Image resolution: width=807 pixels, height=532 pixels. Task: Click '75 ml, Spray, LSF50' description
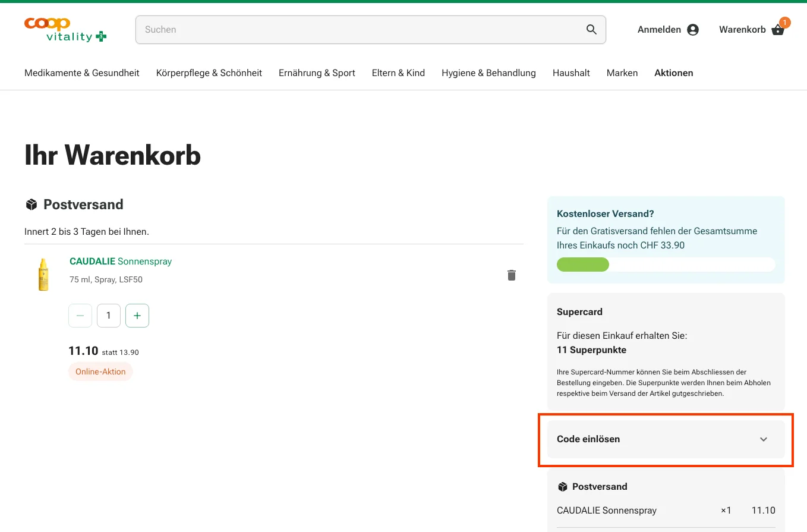click(x=106, y=279)
